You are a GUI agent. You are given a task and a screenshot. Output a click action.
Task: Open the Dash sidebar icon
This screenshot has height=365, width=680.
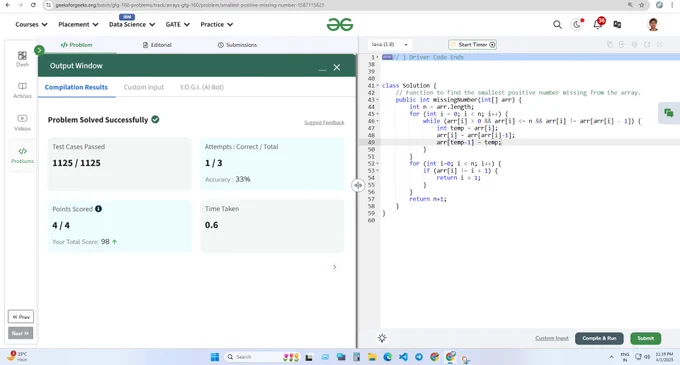(x=22, y=59)
